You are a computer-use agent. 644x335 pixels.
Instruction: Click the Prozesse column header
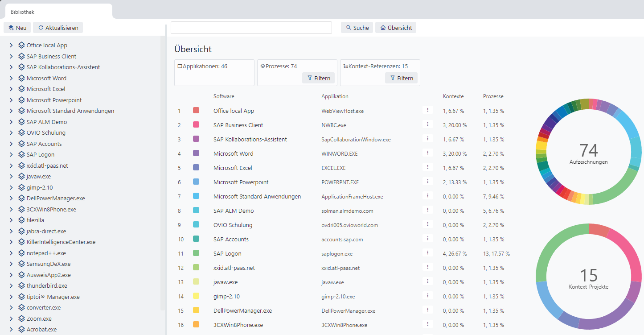[493, 96]
